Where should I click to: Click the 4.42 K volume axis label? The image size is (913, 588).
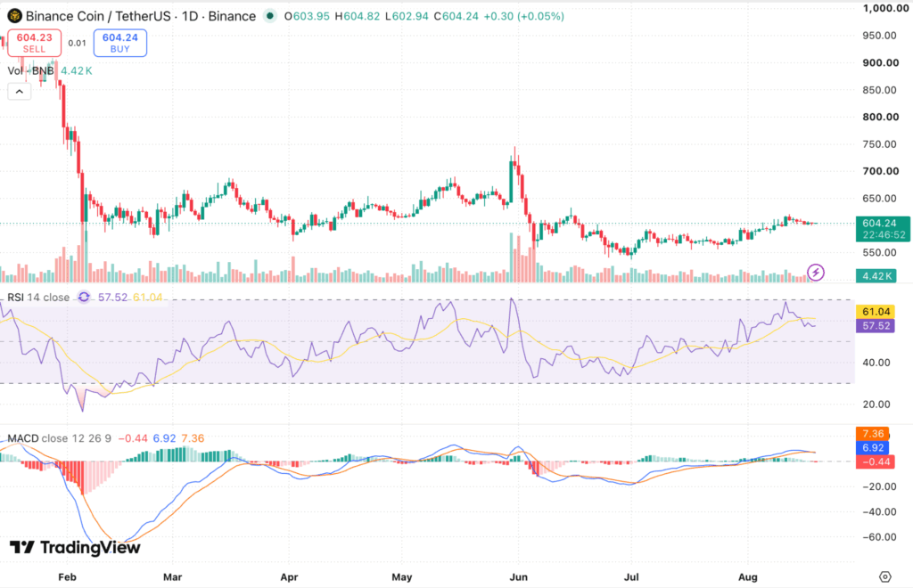click(x=876, y=275)
